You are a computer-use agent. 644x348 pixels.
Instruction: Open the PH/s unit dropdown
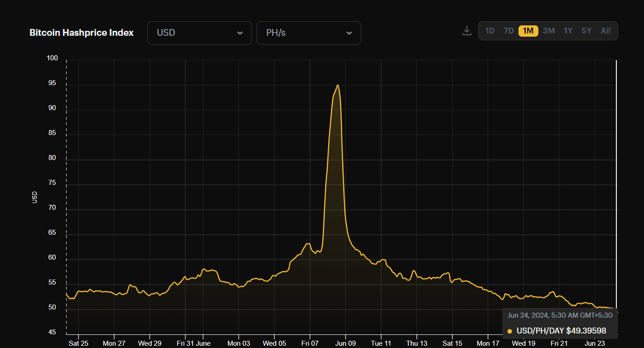tap(309, 33)
